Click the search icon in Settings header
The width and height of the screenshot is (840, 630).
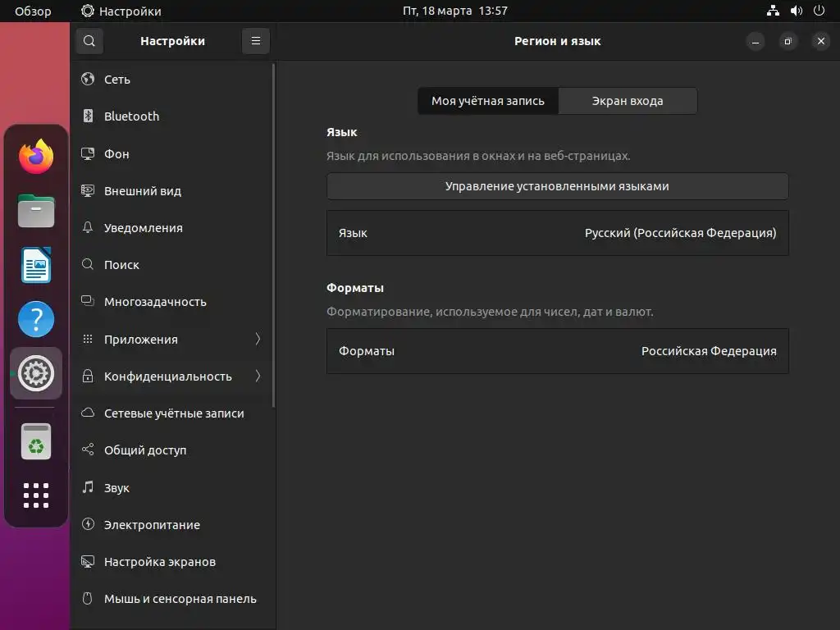[89, 41]
